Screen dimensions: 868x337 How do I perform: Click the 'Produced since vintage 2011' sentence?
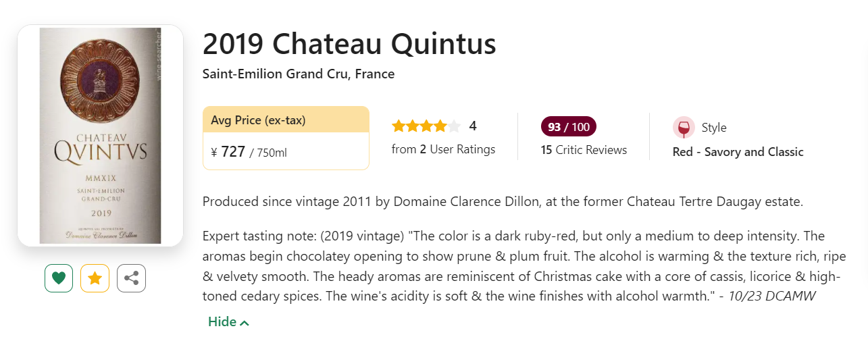pyautogui.click(x=502, y=201)
